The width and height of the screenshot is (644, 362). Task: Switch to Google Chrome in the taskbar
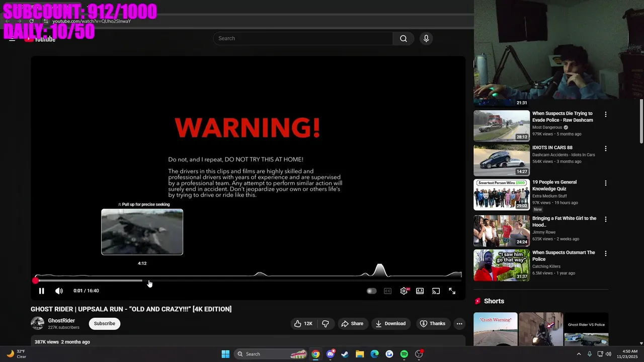tap(315, 354)
